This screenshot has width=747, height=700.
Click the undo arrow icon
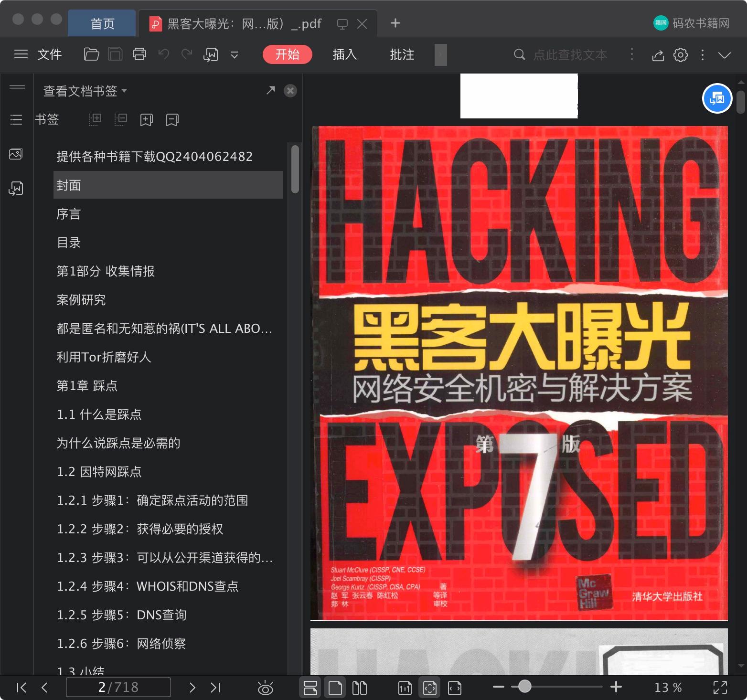[x=164, y=54]
